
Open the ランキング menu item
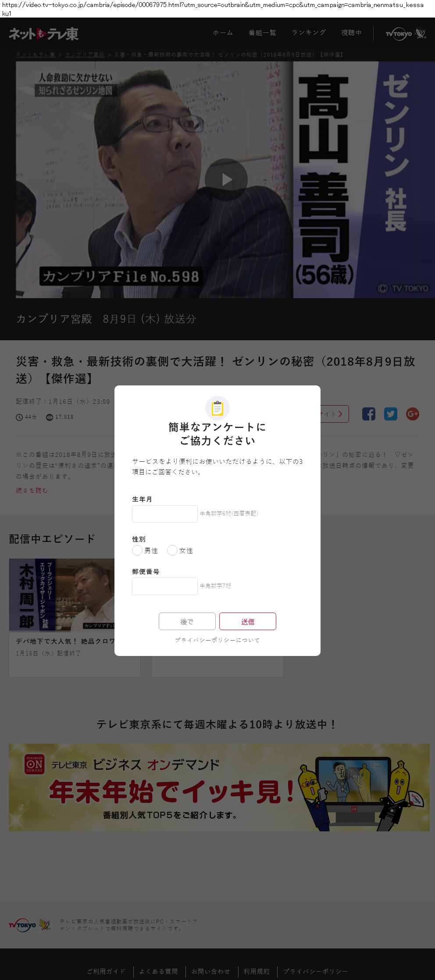309,33
